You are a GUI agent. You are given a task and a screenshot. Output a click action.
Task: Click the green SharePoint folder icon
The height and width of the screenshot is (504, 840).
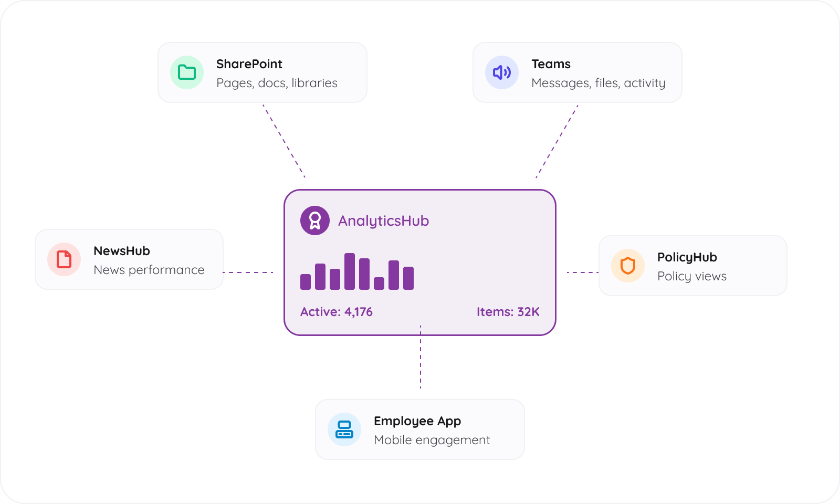pos(187,72)
